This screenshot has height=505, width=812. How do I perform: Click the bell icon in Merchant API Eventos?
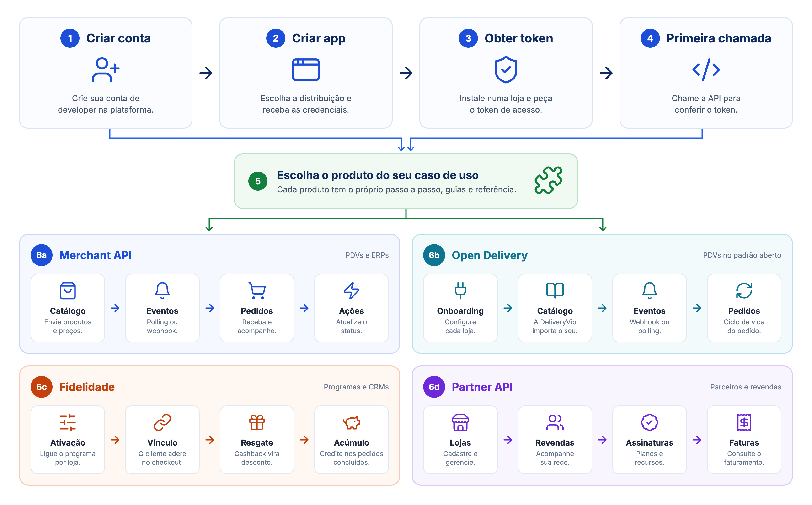pyautogui.click(x=162, y=291)
